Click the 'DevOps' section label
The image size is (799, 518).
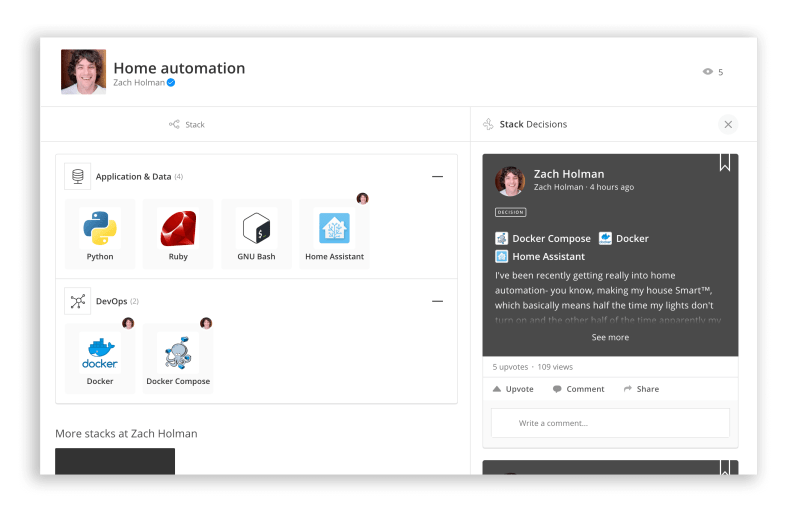click(112, 301)
